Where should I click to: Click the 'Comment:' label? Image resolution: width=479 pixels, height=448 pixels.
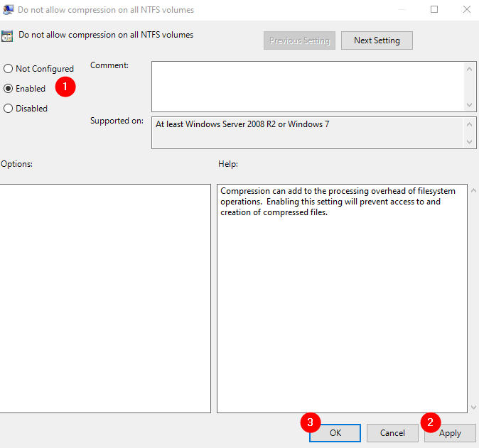[x=109, y=65]
